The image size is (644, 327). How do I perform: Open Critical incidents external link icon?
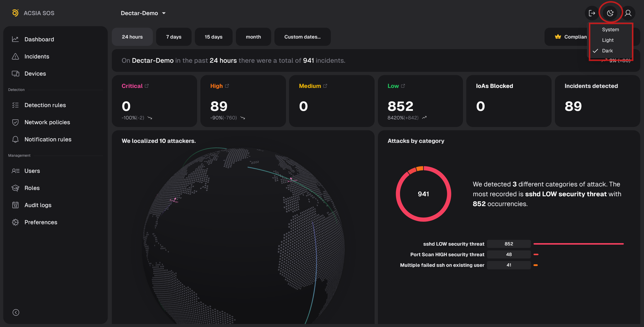147,86
